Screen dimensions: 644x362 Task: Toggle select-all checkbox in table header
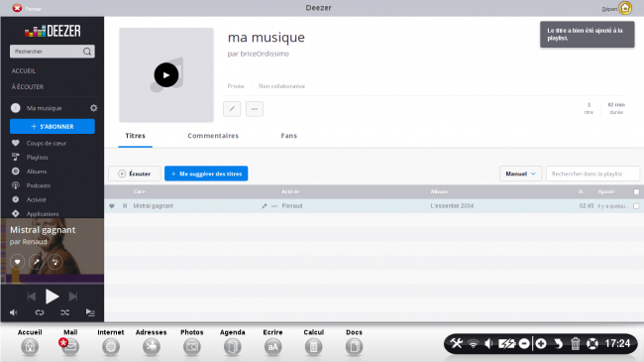[636, 191]
